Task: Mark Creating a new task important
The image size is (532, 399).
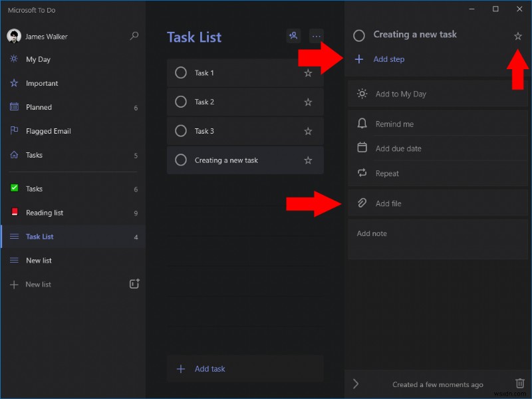Action: tap(518, 37)
